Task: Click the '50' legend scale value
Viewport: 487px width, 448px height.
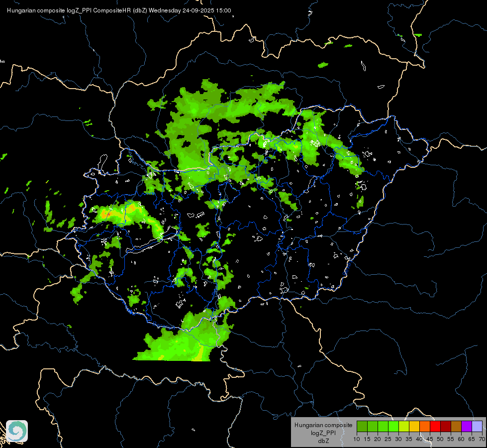Action: coord(440,440)
